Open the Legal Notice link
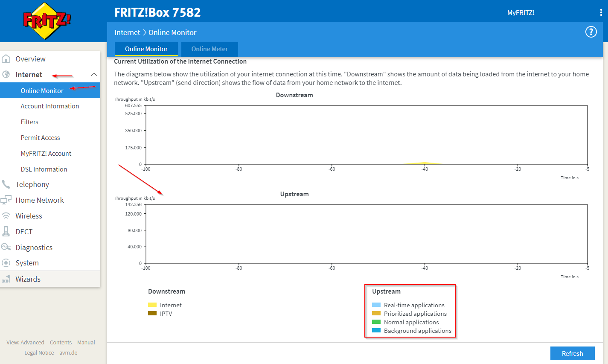Screen dimensions: 608x364 (x=39, y=352)
